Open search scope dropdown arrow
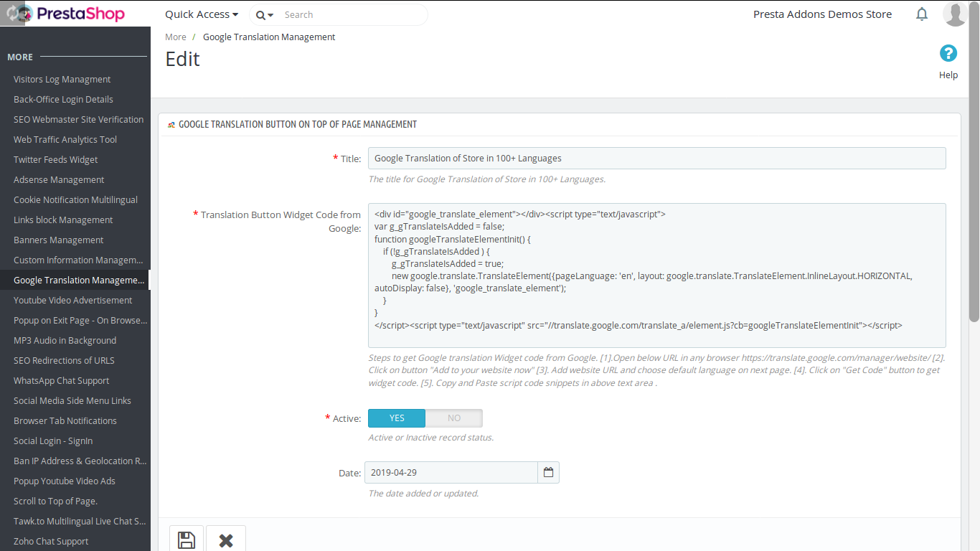This screenshot has width=980, height=551. point(270,15)
